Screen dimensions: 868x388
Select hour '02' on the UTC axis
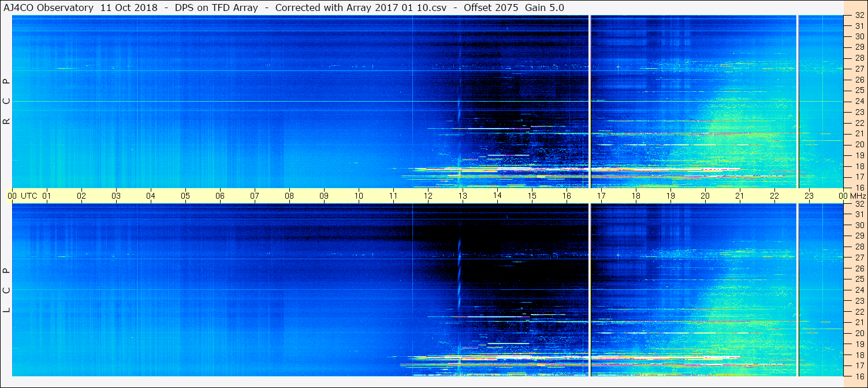[81, 196]
